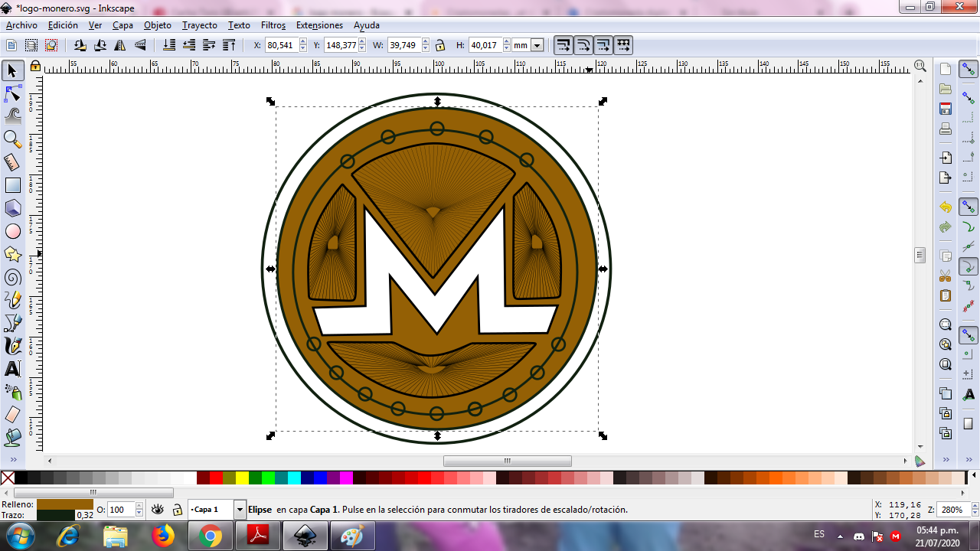Select the Zoom magnifier tool
The image size is (980, 551).
click(12, 139)
